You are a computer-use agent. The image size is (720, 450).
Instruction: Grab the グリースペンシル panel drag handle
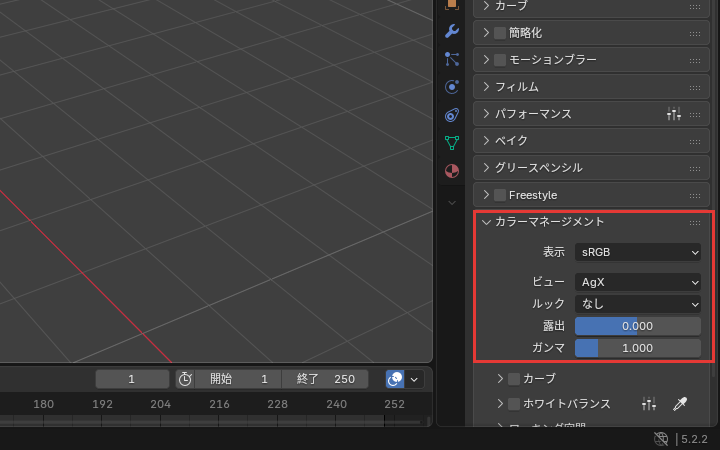(695, 168)
